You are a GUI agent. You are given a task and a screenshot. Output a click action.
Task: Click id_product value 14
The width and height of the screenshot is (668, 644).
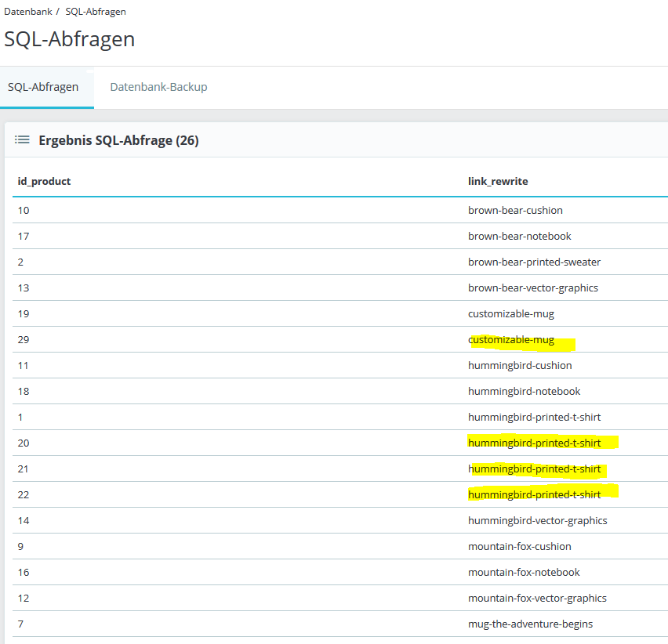tap(24, 521)
